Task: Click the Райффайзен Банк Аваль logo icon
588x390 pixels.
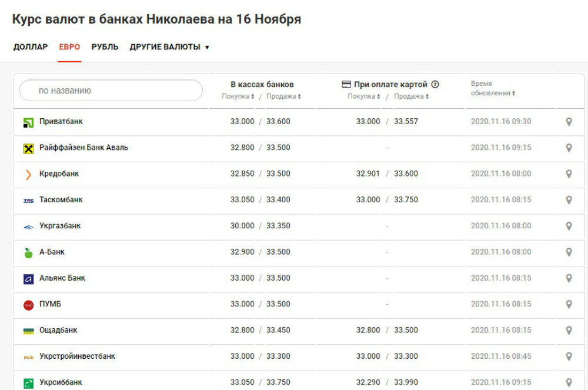Action: [x=28, y=148]
